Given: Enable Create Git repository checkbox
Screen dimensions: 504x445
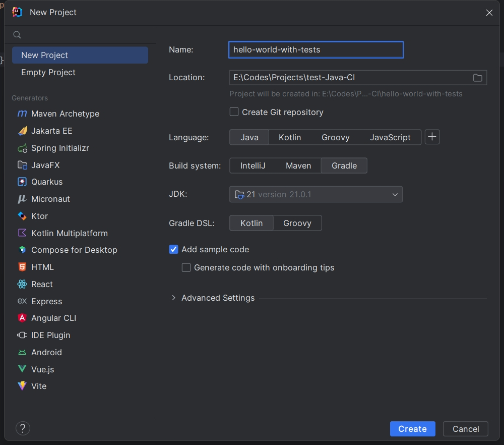Looking at the screenshot, I should point(234,112).
